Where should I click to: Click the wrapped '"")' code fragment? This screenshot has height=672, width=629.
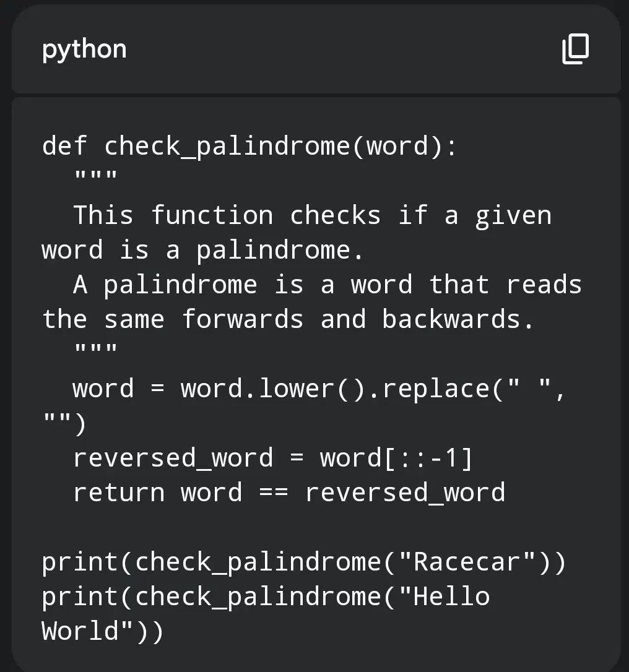(x=64, y=424)
